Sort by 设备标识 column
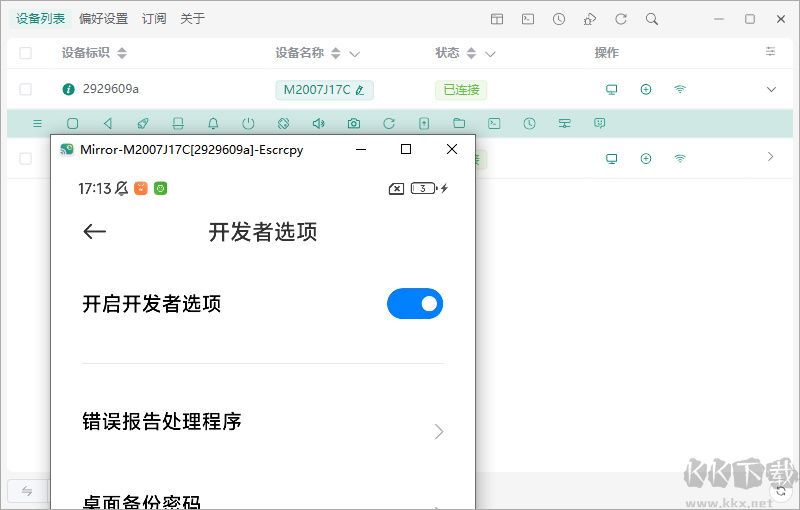This screenshot has width=800, height=510. pos(121,53)
